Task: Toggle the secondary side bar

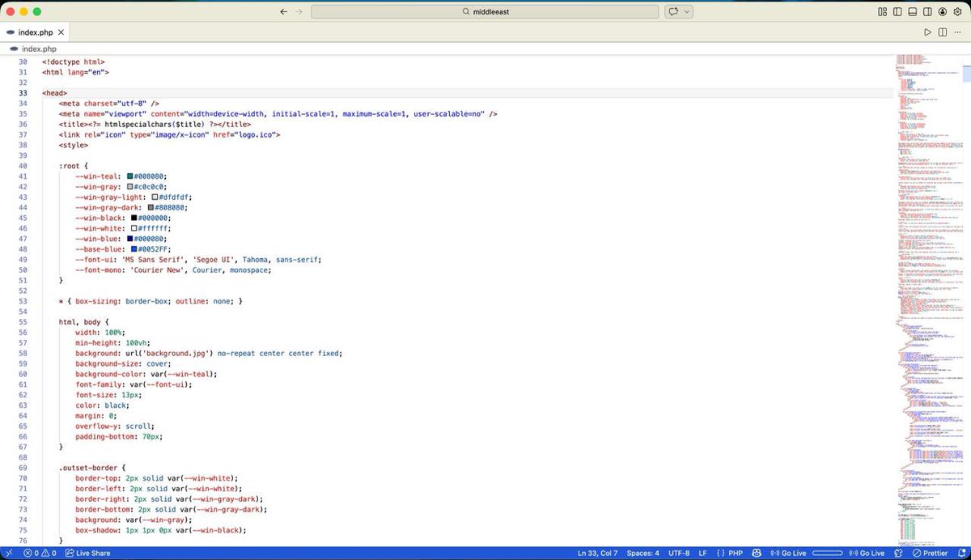Action: 927,12
